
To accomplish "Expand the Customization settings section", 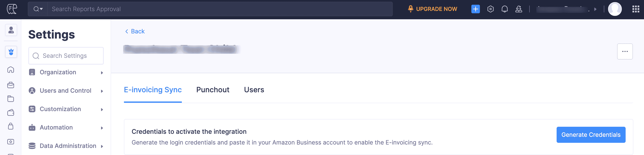I will click(x=66, y=109).
